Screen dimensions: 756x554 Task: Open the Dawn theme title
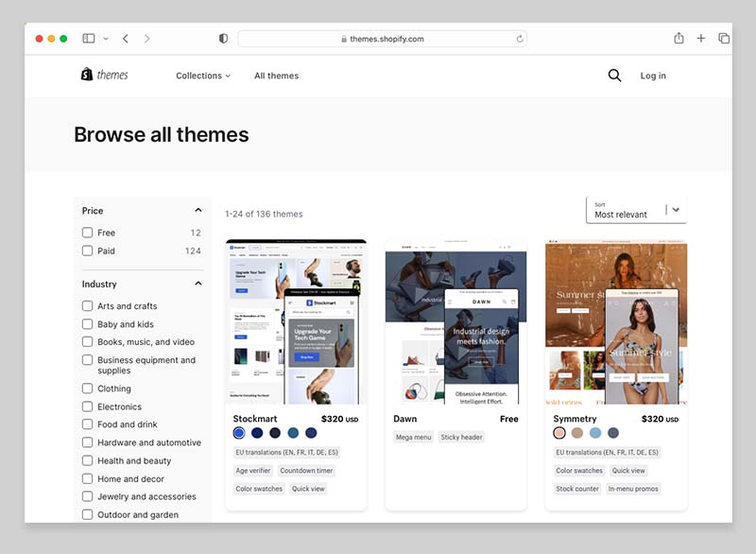[405, 419]
